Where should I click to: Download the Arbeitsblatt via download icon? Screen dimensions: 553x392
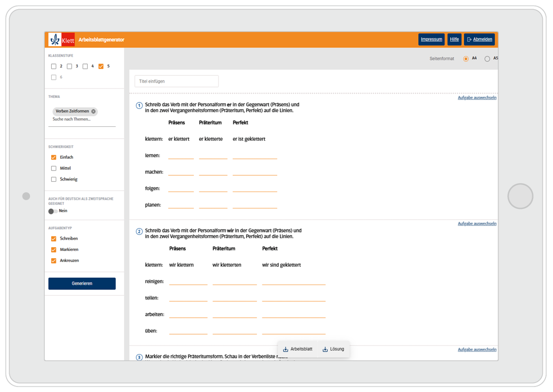pyautogui.click(x=285, y=349)
